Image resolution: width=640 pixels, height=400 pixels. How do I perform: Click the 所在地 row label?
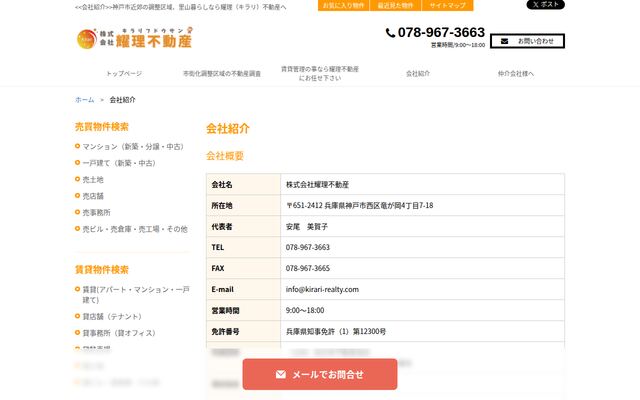pyautogui.click(x=222, y=205)
